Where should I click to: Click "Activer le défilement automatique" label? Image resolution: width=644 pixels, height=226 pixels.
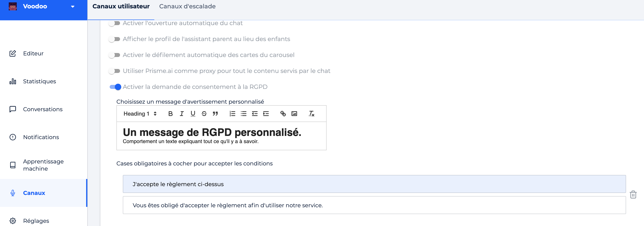pyautogui.click(x=209, y=55)
